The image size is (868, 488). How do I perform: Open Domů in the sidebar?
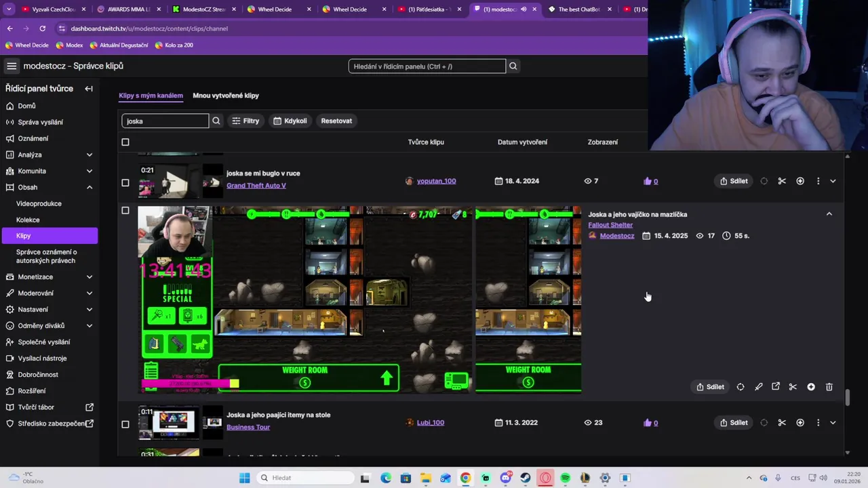(x=27, y=106)
